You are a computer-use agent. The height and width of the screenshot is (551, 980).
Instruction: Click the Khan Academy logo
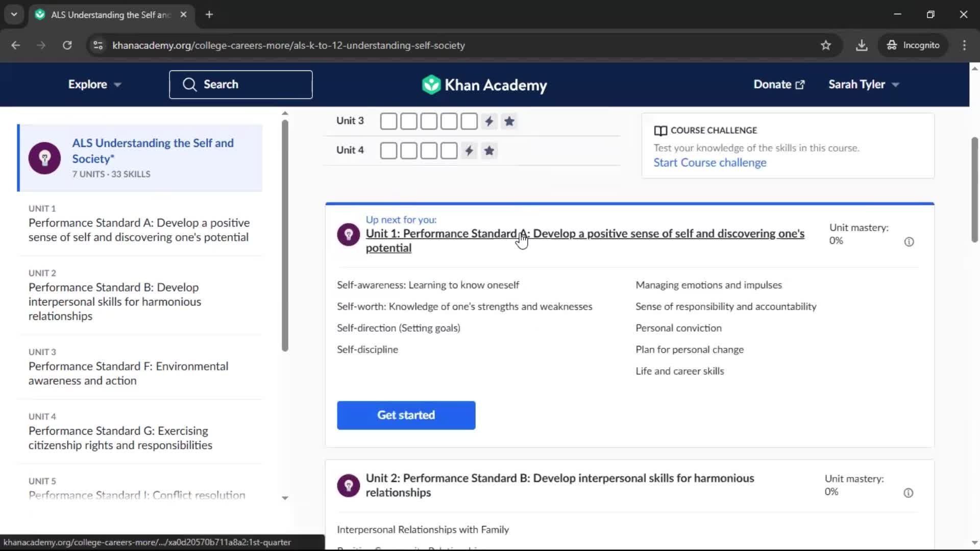(x=484, y=85)
